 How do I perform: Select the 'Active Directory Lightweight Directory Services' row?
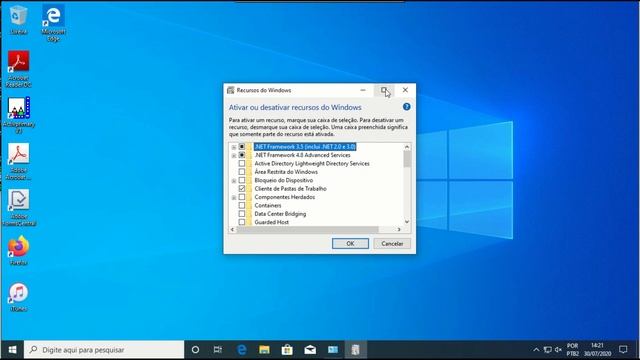coord(312,163)
